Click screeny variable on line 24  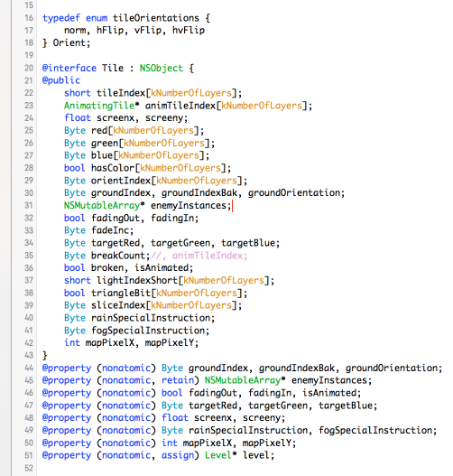tap(164, 118)
